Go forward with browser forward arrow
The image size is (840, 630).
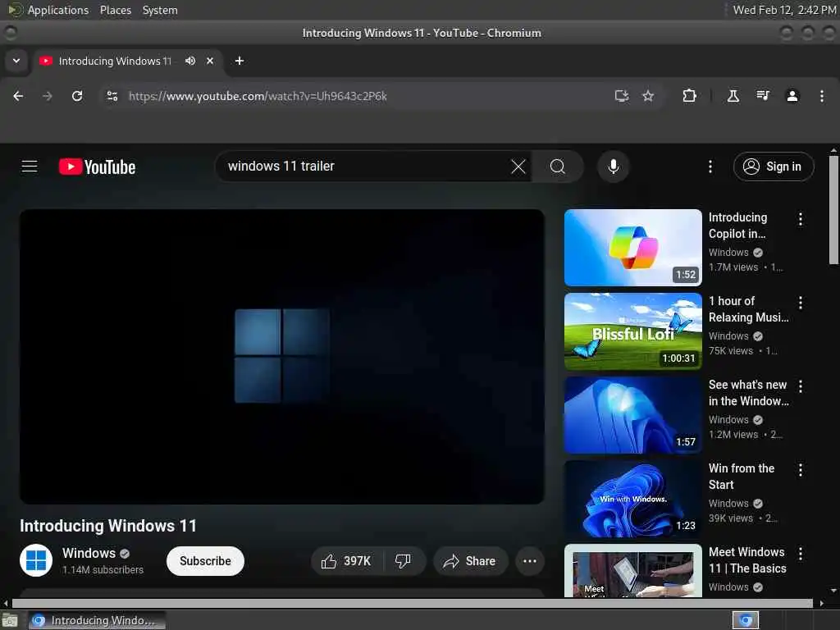coord(48,96)
